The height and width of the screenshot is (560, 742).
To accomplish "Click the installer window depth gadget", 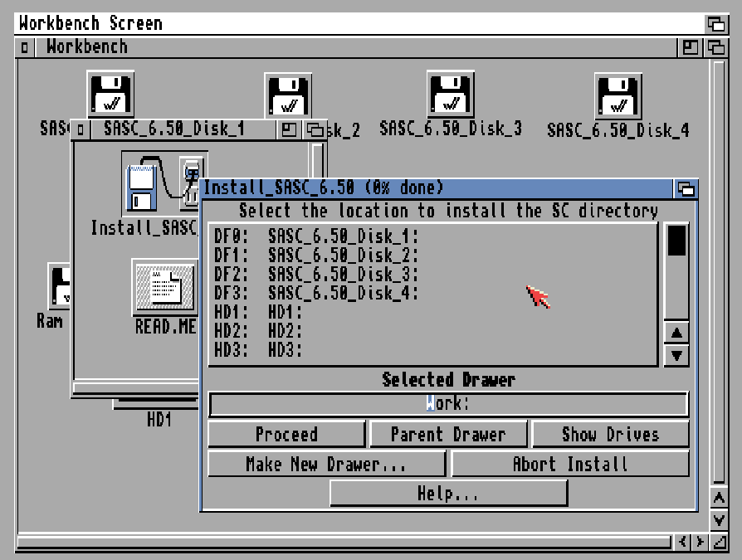I will pyautogui.click(x=686, y=188).
